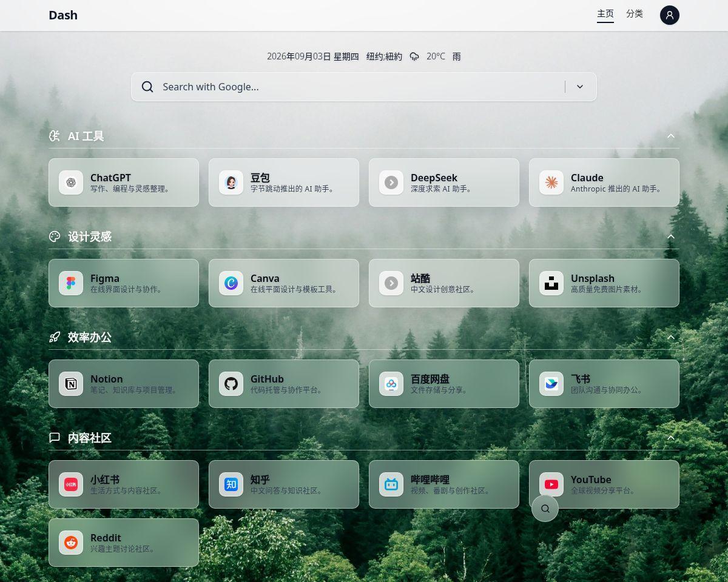Open the DeepSeek card title
Viewport: 728px width, 582px height.
coord(434,178)
